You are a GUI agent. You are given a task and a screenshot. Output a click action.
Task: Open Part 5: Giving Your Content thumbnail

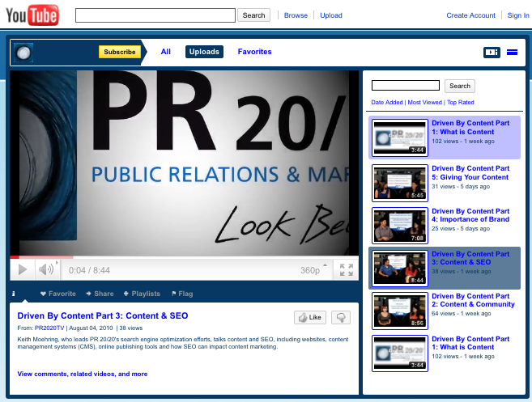click(x=400, y=183)
